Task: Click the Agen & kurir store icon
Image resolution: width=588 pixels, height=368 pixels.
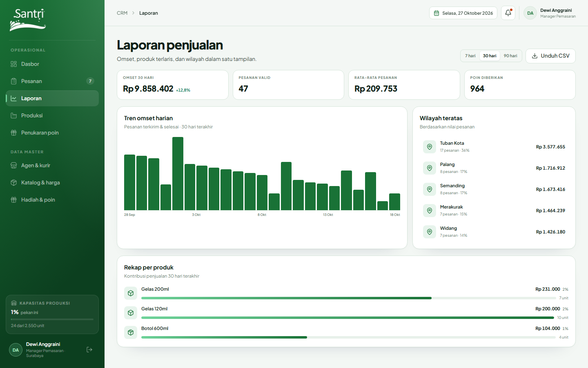Action: (x=13, y=166)
